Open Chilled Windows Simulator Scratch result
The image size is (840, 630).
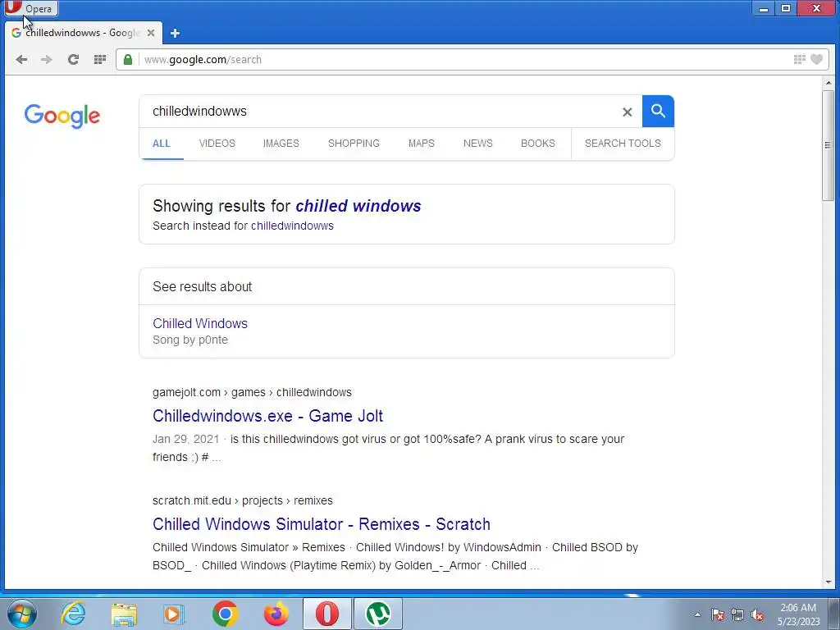[x=322, y=524]
